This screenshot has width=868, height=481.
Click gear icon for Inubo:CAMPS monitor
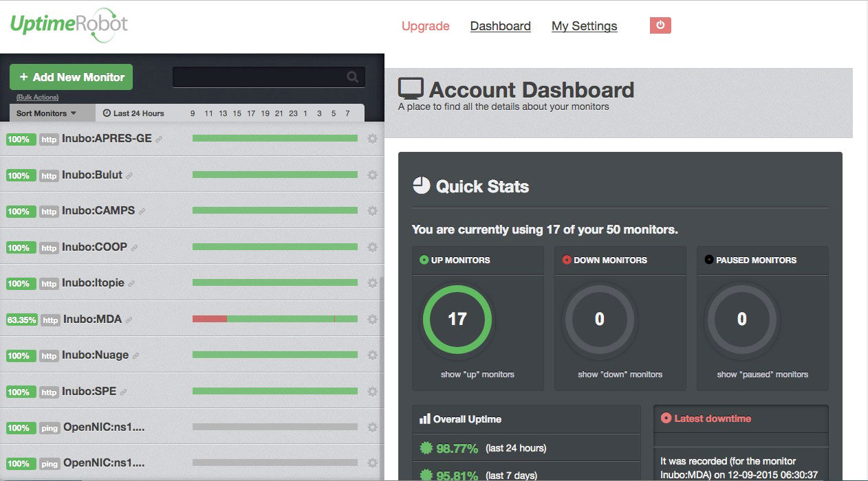373,211
